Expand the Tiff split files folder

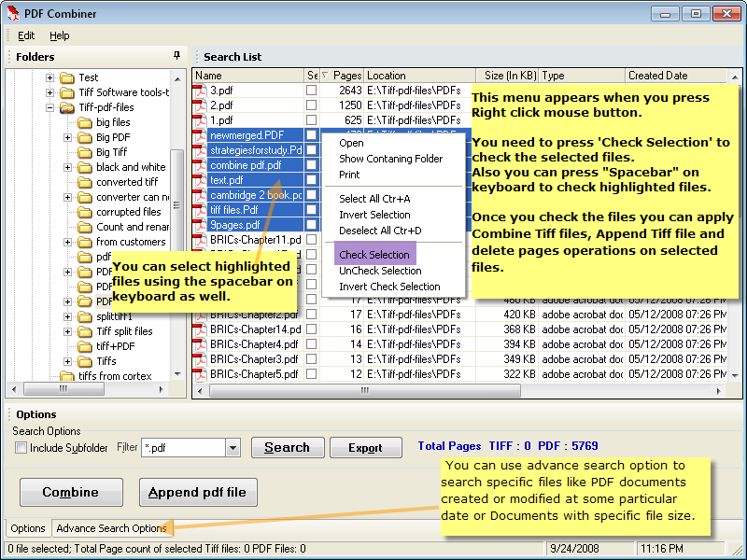click(68, 331)
